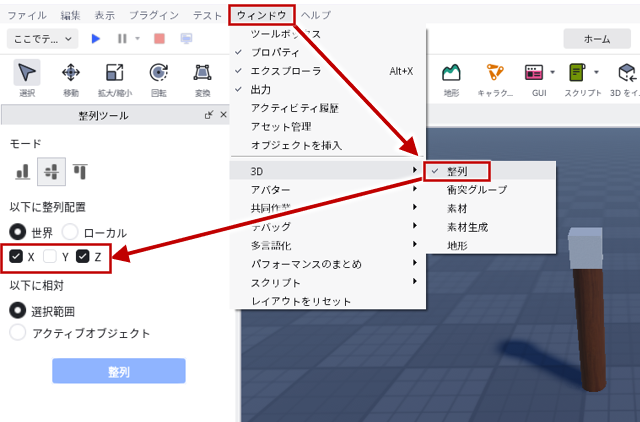Expand the スクリプト submenu entry

pyautogui.click(x=328, y=282)
